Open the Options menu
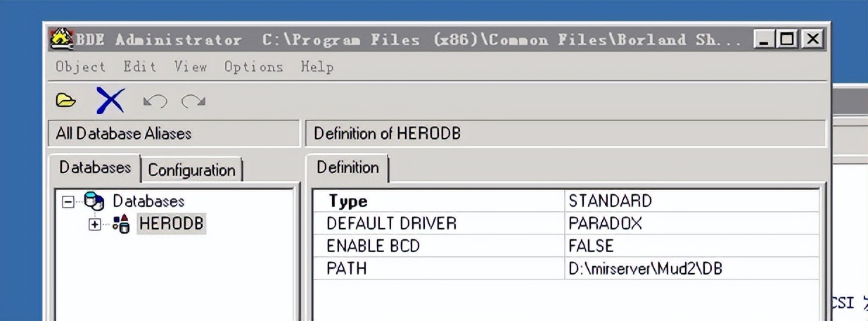 pos(254,67)
